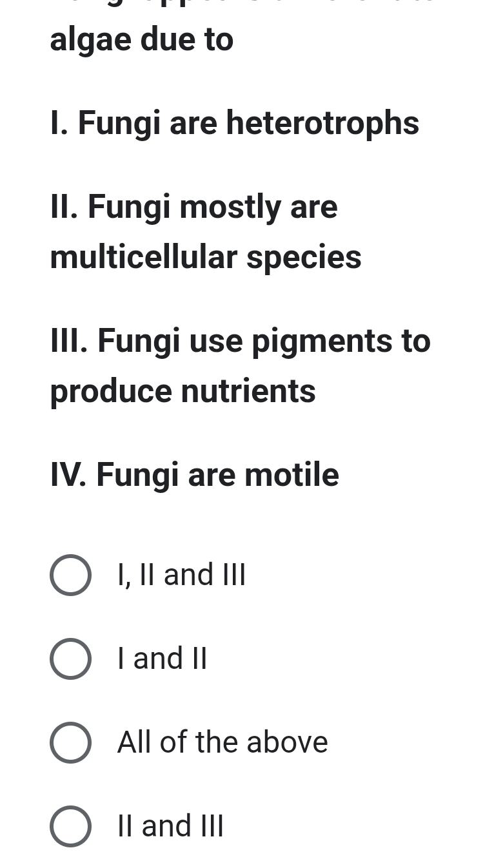Image resolution: width=494 pixels, height=868 pixels.
Task: Click the 'I and II' answer label text
Action: coord(162,659)
